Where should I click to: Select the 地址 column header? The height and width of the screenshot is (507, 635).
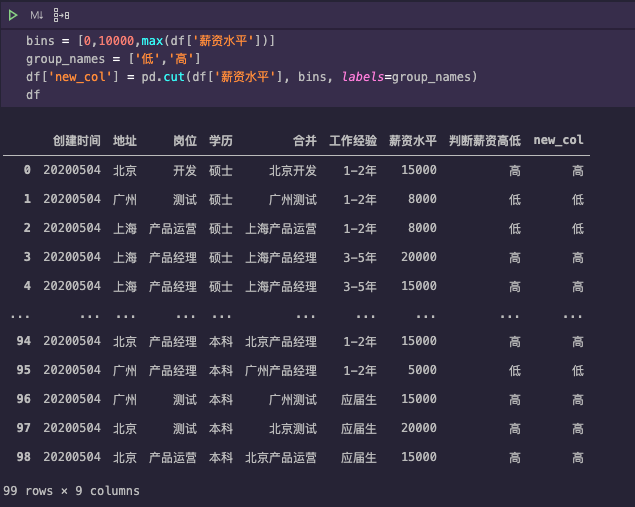click(125, 140)
